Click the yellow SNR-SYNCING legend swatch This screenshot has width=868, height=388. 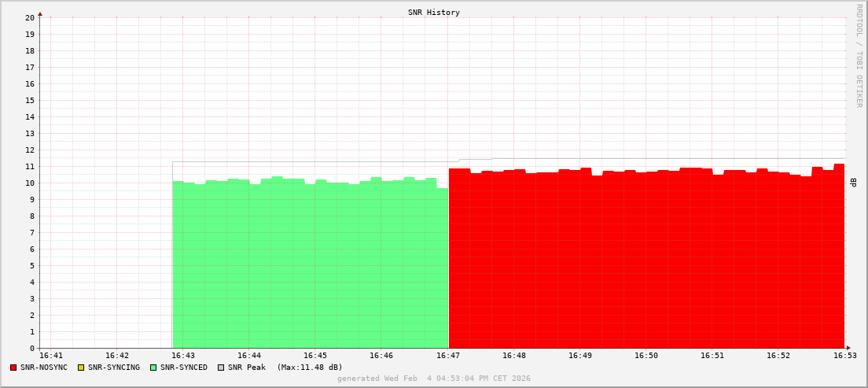(x=81, y=368)
